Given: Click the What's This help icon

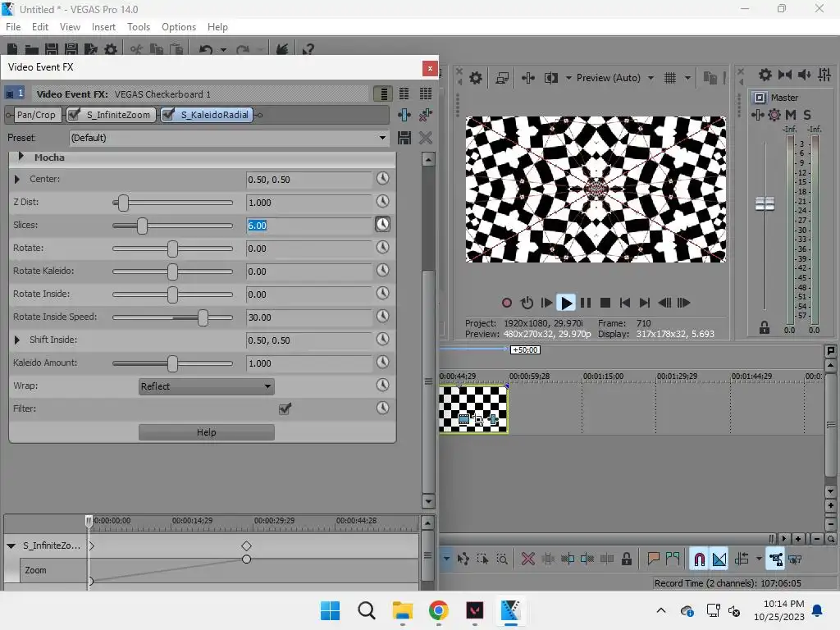Looking at the screenshot, I should tap(308, 49).
